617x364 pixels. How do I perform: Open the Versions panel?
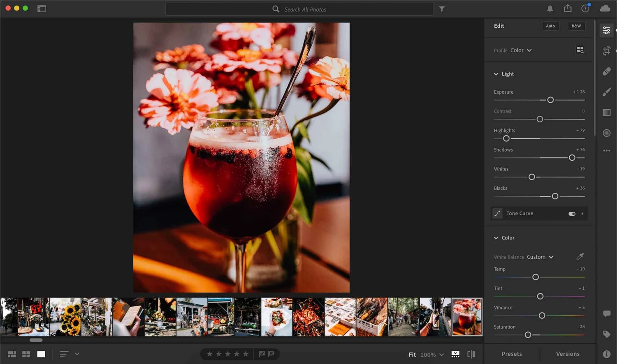pos(568,354)
